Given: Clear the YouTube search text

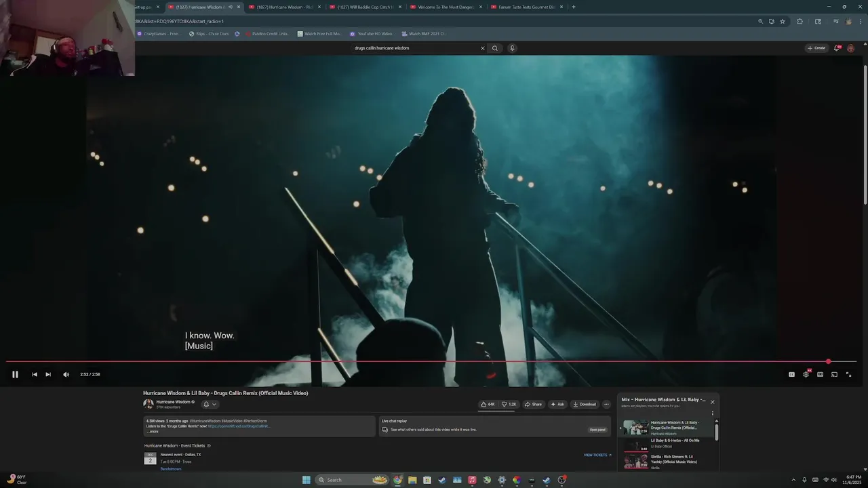Looking at the screenshot, I should 483,48.
